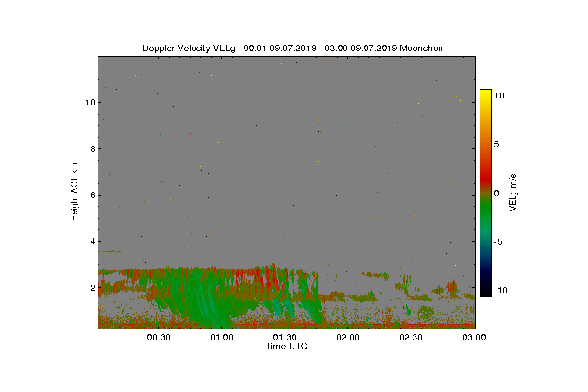Screen dimensions: 588x392
Task: Click the '01:00' time tick label
Action: [221, 337]
